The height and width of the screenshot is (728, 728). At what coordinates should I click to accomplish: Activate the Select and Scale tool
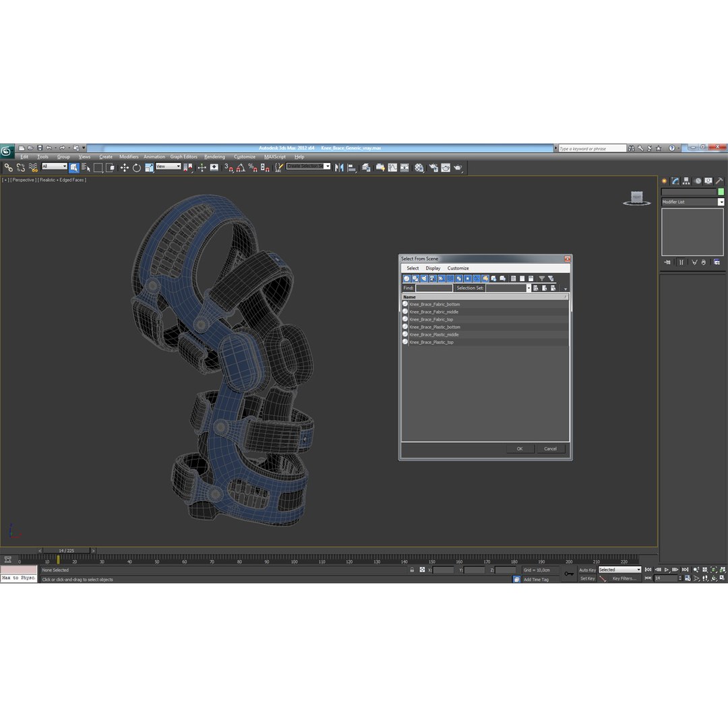148,168
